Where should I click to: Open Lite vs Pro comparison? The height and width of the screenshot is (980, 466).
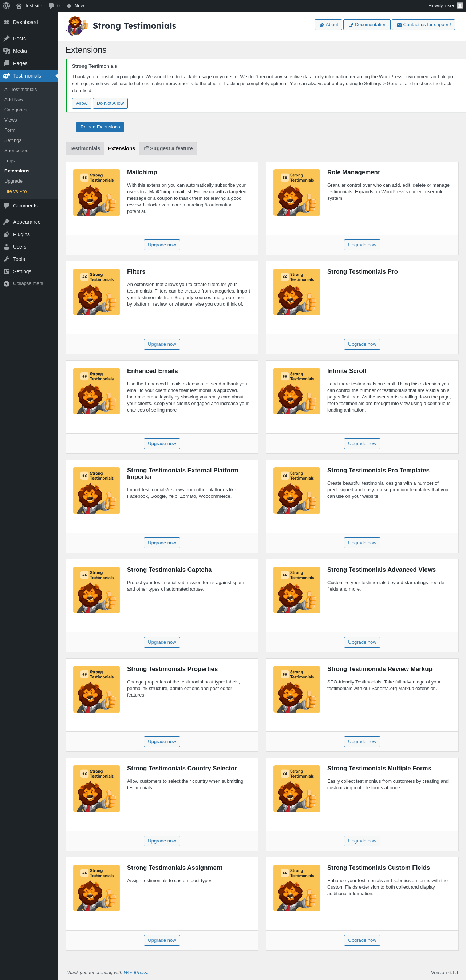(16, 191)
